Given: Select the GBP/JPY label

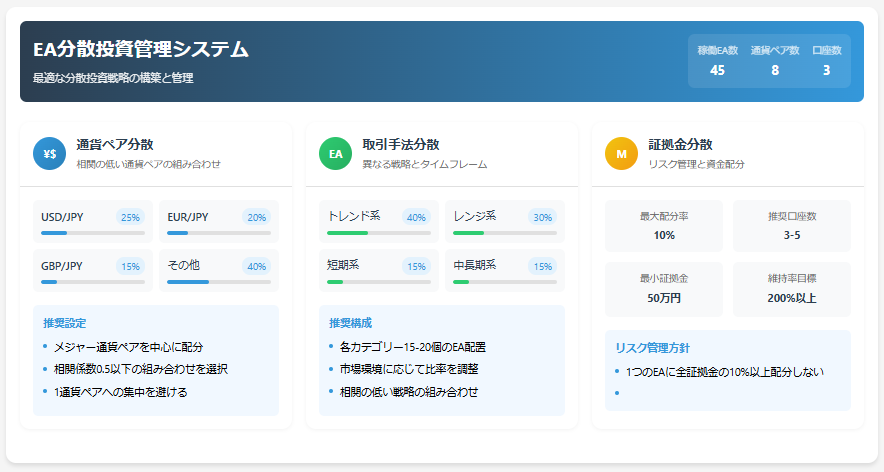Looking at the screenshot, I should coord(62,266).
